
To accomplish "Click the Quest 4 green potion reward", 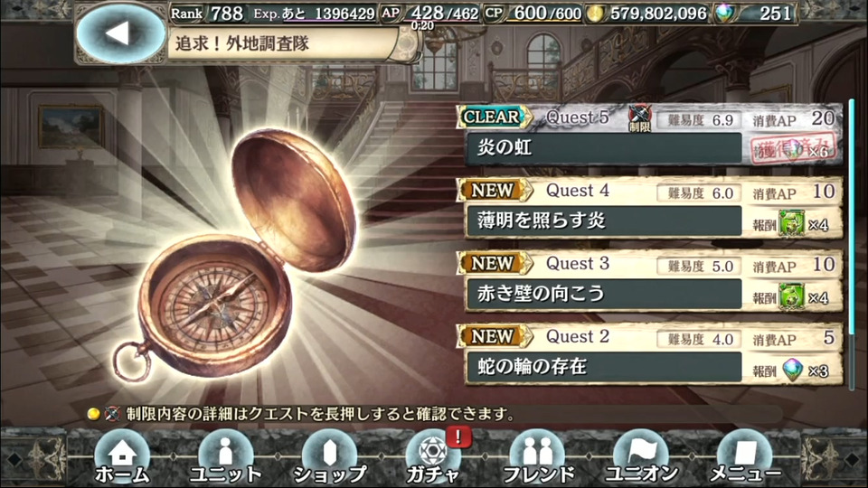I will coord(792,223).
